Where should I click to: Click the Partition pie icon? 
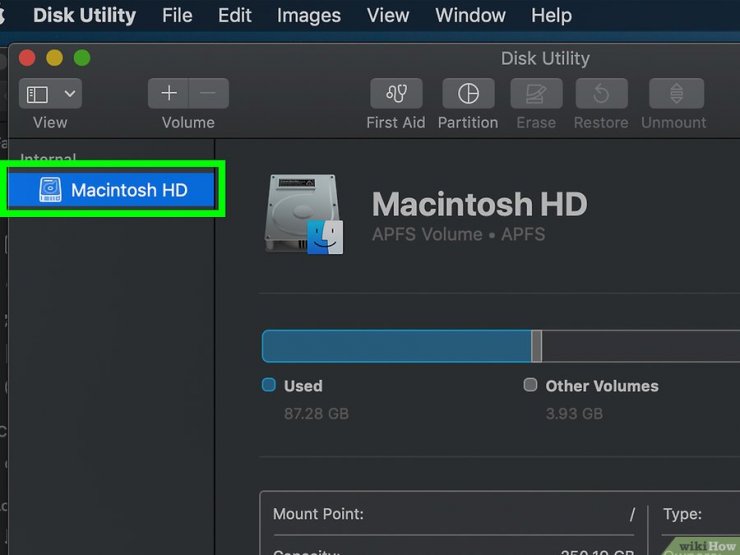pos(468,93)
